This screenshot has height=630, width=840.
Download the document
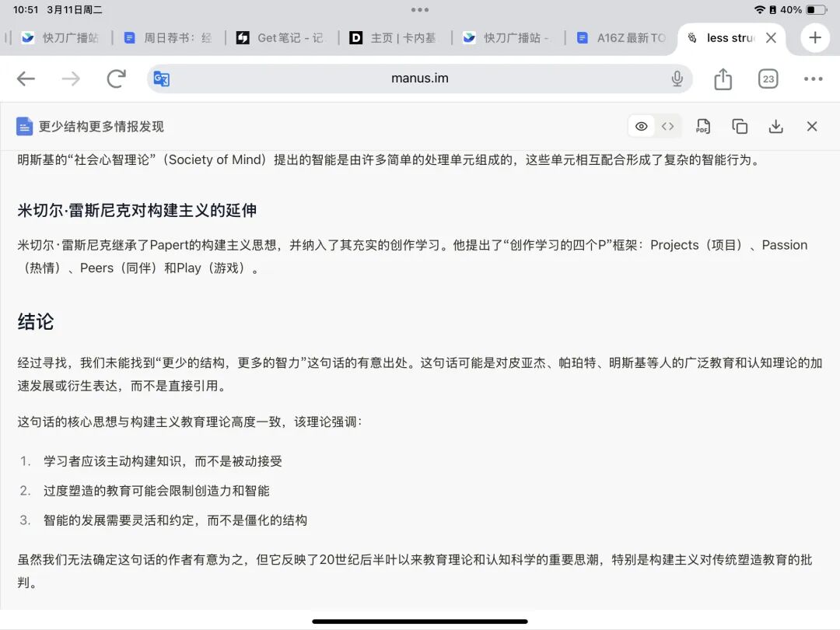tap(775, 127)
